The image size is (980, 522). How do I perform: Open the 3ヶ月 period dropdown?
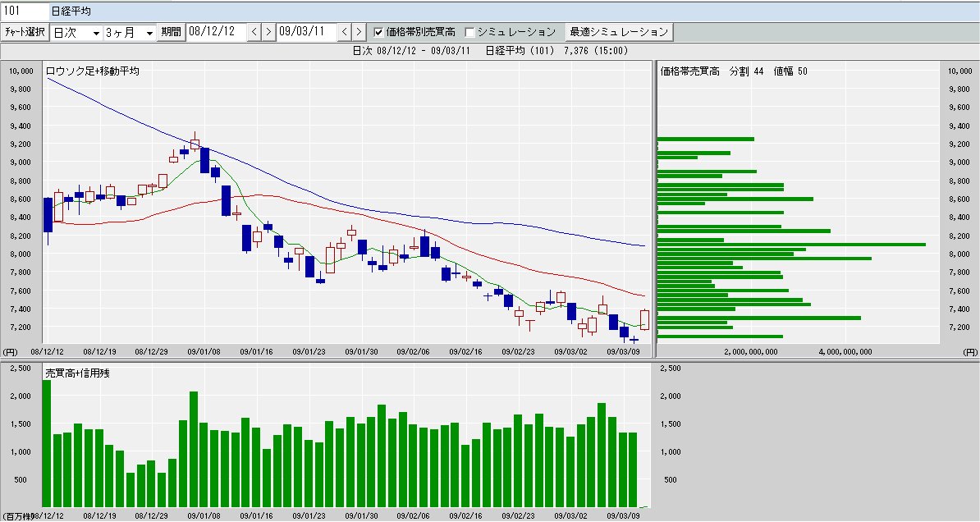[129, 32]
